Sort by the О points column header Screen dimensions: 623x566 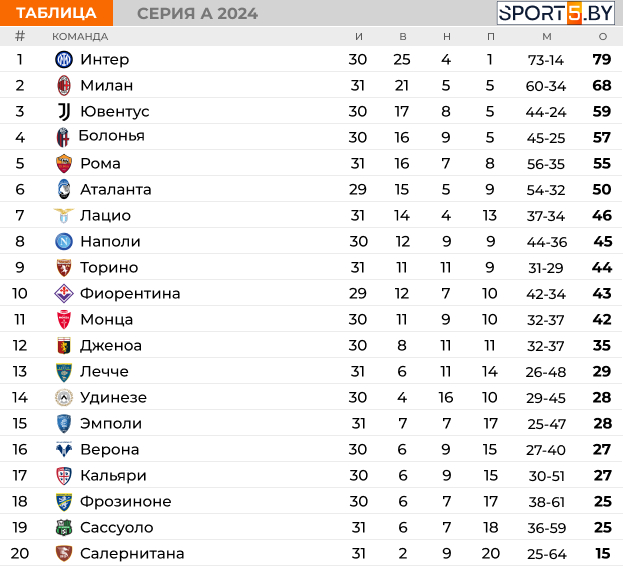(x=602, y=36)
